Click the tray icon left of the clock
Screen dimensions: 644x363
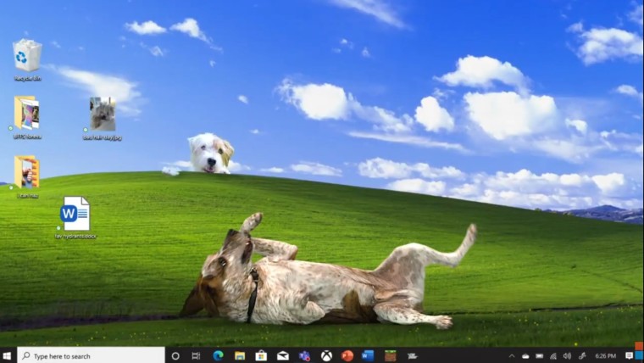(x=582, y=356)
